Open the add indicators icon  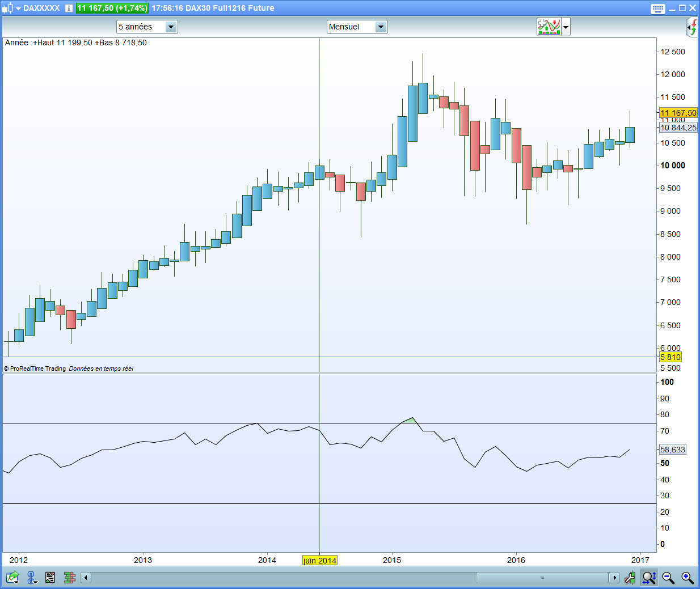pos(549,27)
